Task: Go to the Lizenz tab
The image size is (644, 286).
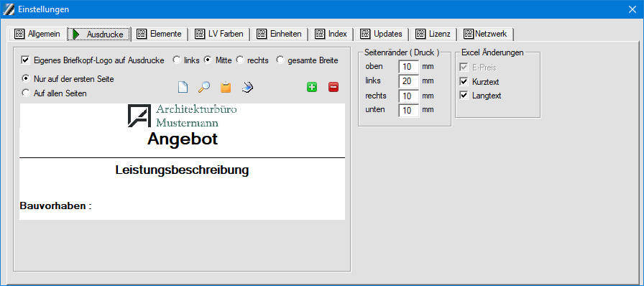Action: tap(433, 34)
